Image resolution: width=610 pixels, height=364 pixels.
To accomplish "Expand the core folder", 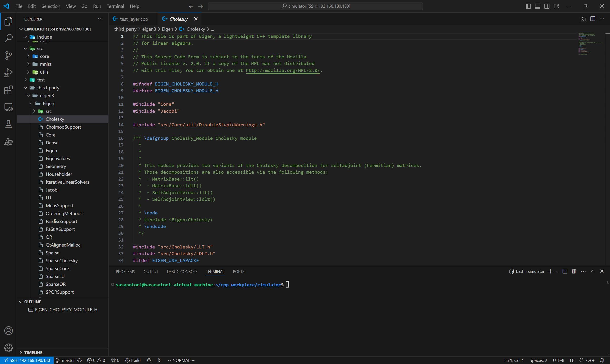I will (28, 56).
